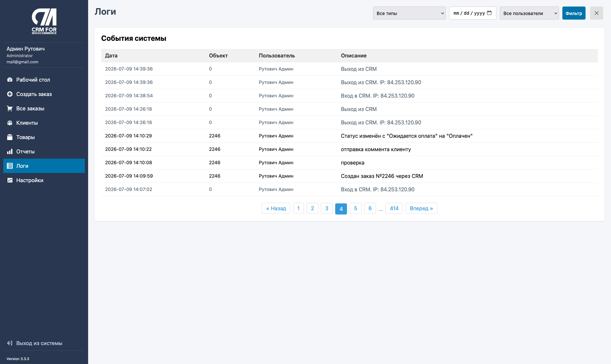Click description проверка
611x364 pixels.
tap(352, 163)
